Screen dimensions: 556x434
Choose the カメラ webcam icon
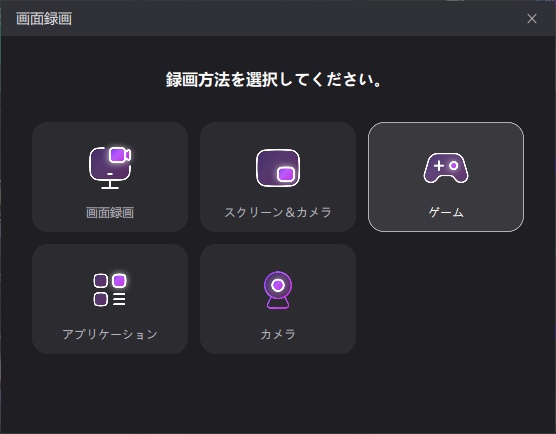[278, 290]
